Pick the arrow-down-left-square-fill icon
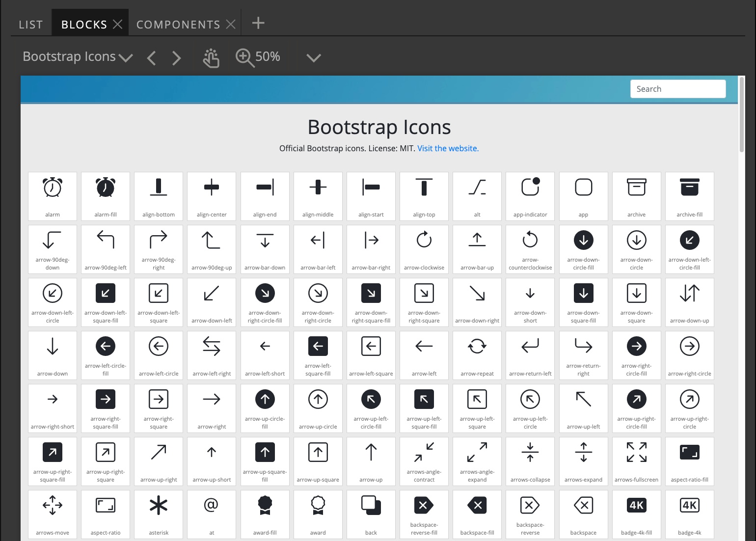The image size is (756, 541). click(x=106, y=302)
